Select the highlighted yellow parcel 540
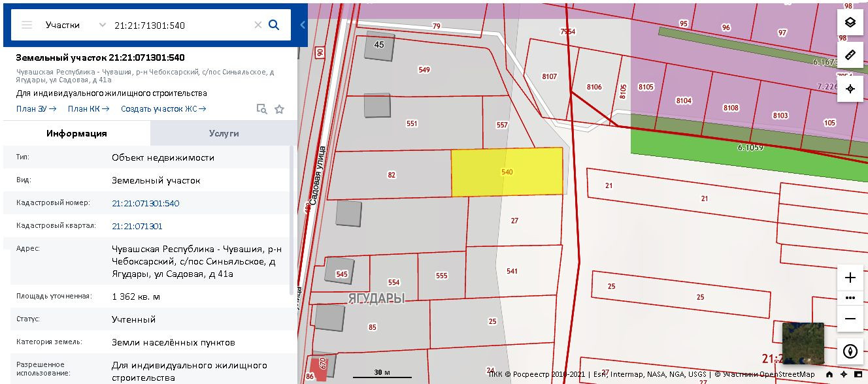 tap(507, 172)
